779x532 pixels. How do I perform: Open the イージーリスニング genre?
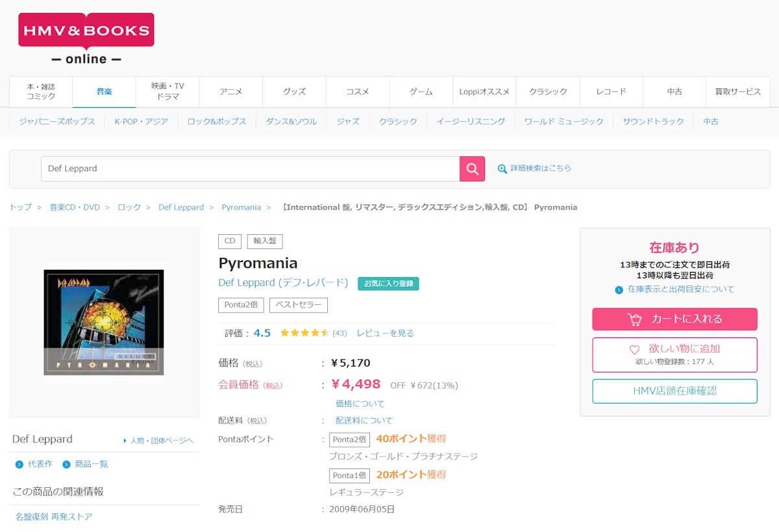tap(471, 121)
